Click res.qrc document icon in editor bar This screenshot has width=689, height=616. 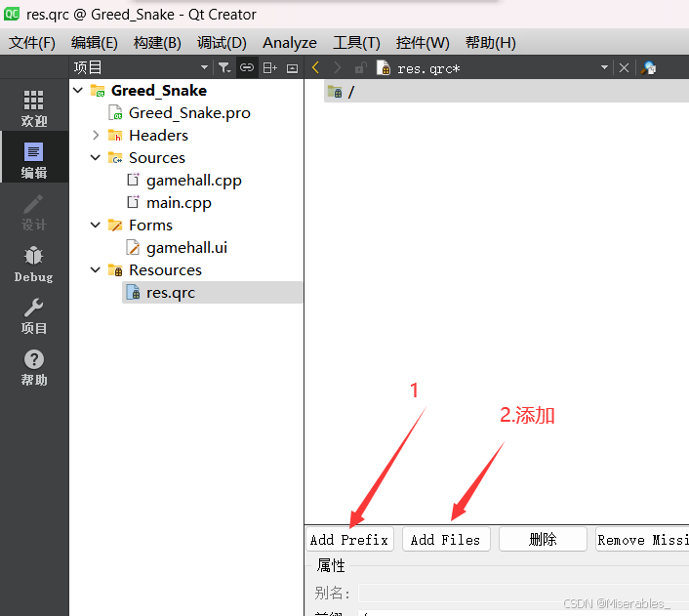[x=384, y=68]
